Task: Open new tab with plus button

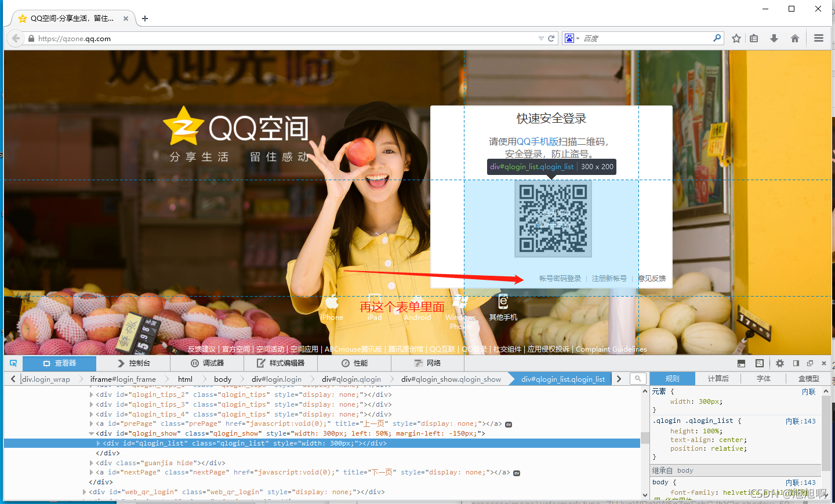Action: click(145, 19)
